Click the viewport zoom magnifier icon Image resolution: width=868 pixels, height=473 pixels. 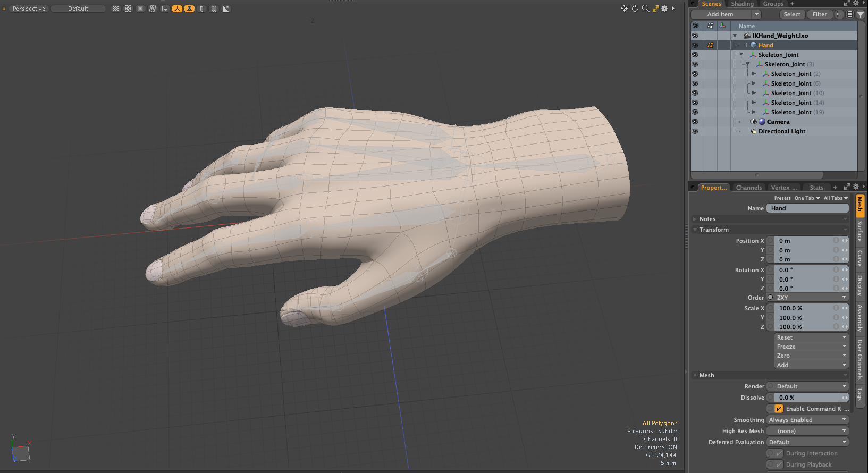[x=645, y=9]
